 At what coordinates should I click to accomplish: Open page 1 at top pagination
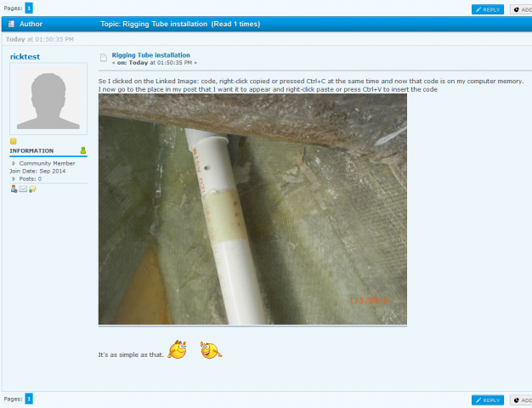pyautogui.click(x=29, y=8)
